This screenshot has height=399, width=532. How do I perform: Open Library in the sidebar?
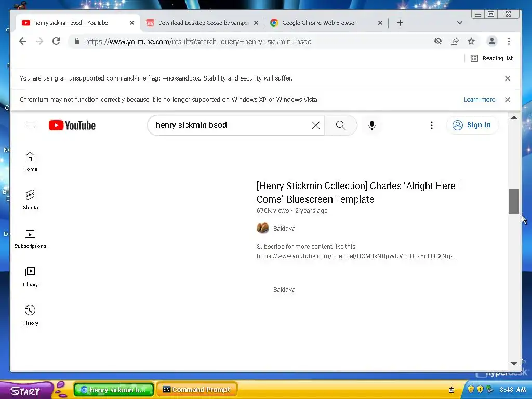[x=30, y=277]
